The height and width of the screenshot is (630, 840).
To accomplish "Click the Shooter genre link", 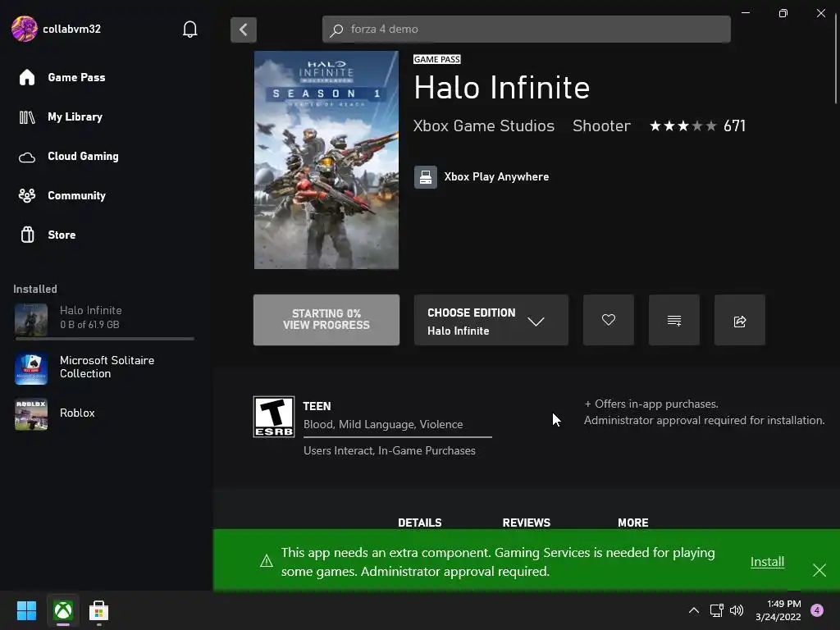I will (x=601, y=126).
